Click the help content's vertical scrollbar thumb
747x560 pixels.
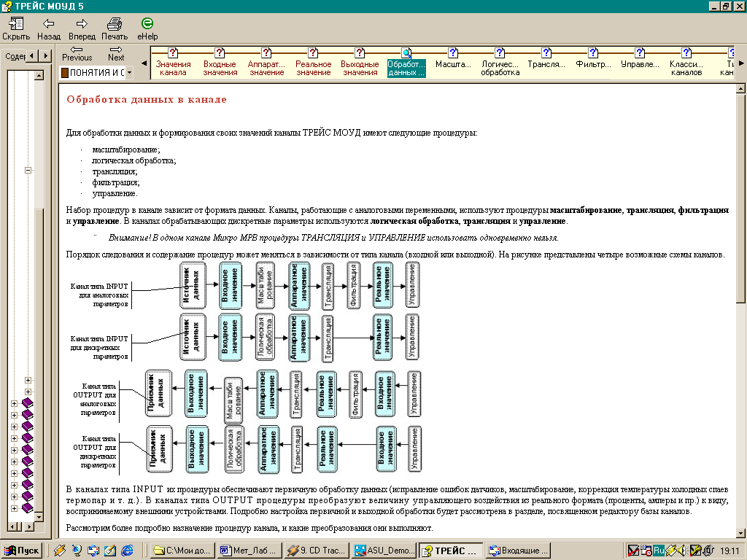click(741, 197)
